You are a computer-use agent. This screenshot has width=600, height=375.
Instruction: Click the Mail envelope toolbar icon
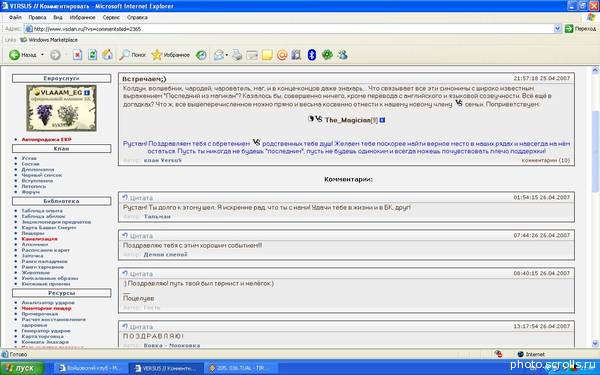218,55
